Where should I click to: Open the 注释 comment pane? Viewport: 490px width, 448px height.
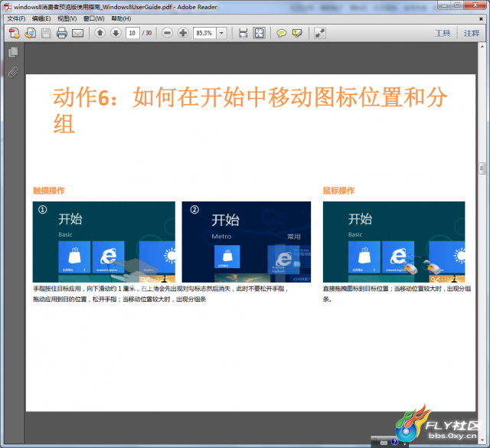[472, 33]
